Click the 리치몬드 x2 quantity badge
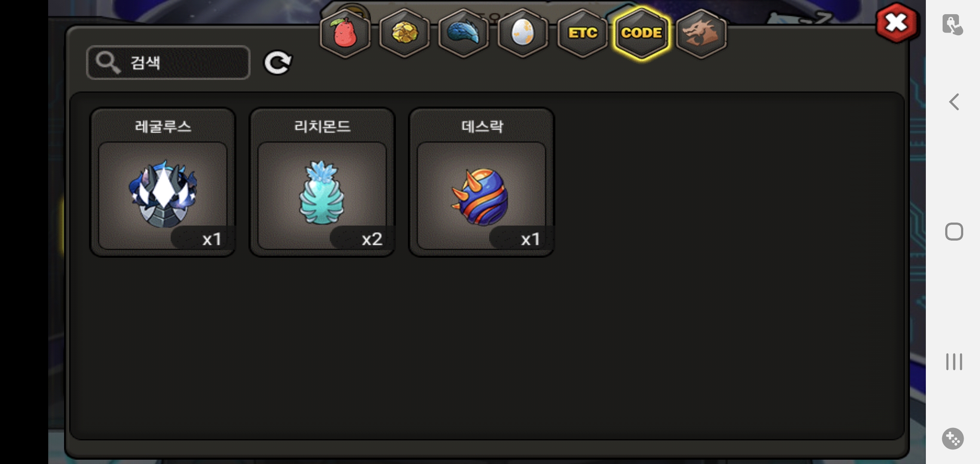This screenshot has height=464, width=980. (362, 238)
